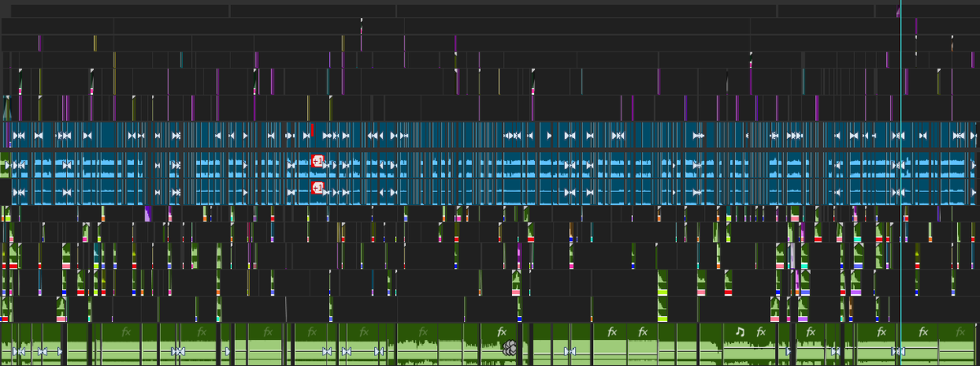The width and height of the screenshot is (980, 366).
Task: Click the fx badge directly above the gray cluster icon
Action: [501, 332]
